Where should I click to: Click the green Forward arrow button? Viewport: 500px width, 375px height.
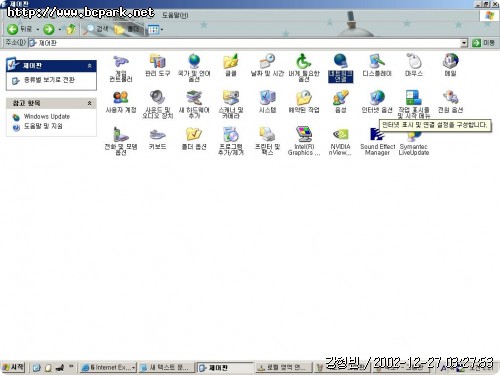point(49,29)
